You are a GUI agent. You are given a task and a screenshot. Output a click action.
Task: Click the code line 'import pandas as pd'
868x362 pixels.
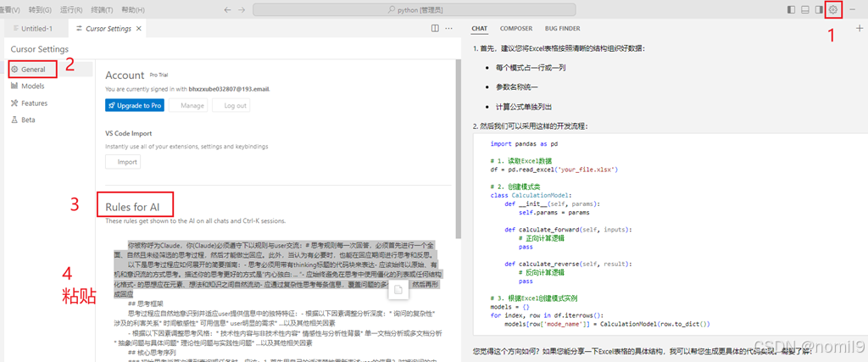point(524,143)
